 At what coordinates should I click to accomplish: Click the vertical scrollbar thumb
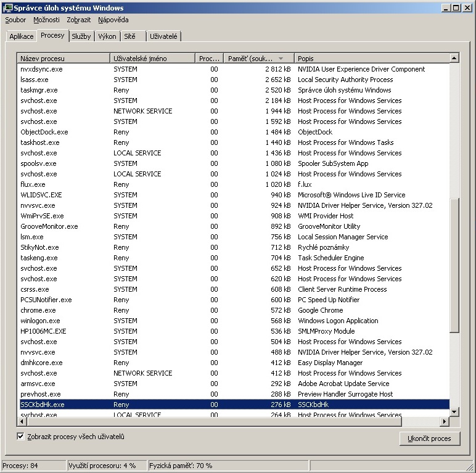click(454, 265)
